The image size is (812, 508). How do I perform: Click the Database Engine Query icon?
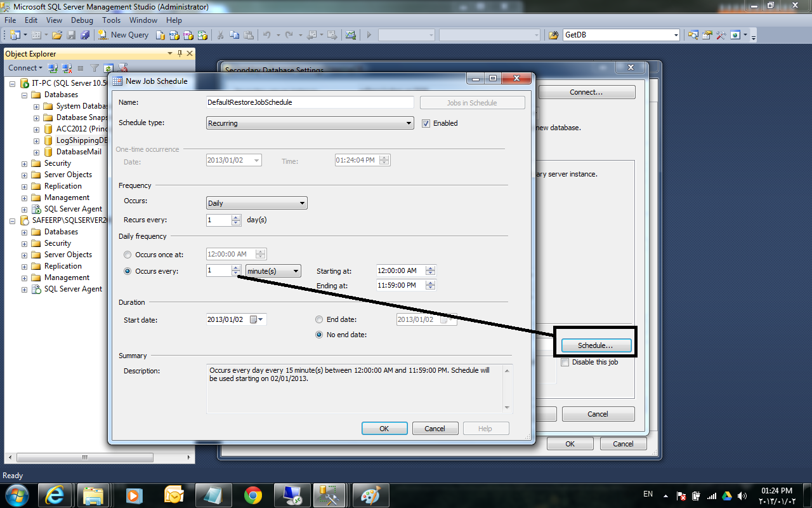160,35
